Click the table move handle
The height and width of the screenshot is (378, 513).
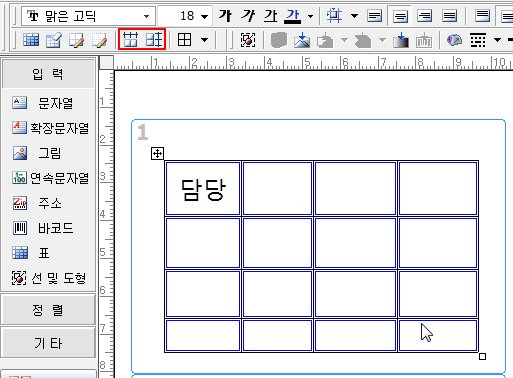[x=157, y=154]
